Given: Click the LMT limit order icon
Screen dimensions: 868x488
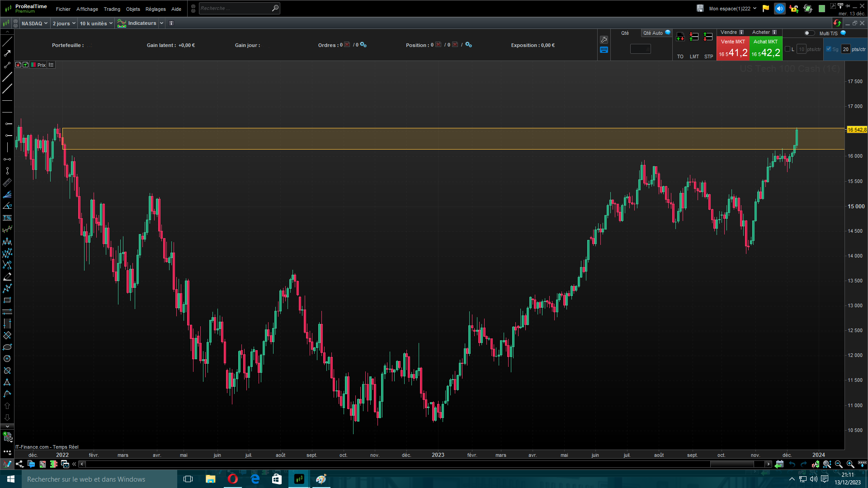Looking at the screenshot, I should point(694,37).
